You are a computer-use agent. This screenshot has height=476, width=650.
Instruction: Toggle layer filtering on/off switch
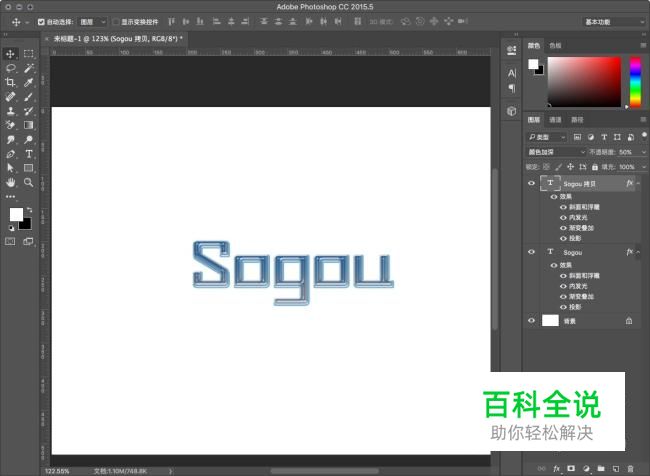644,136
